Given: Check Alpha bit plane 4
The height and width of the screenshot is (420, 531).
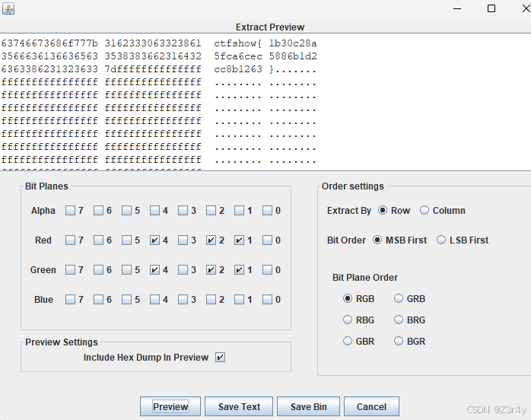Looking at the screenshot, I should coord(154,211).
